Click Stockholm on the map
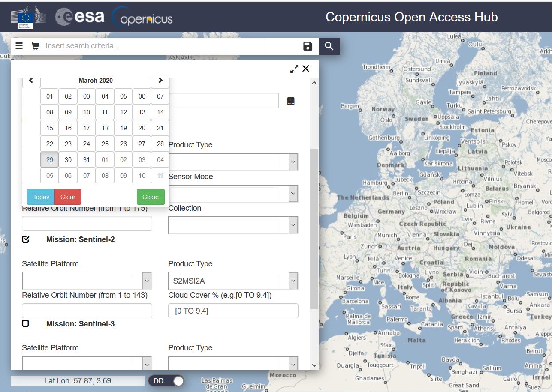Viewport: 552px width, 392px height. pos(452,127)
